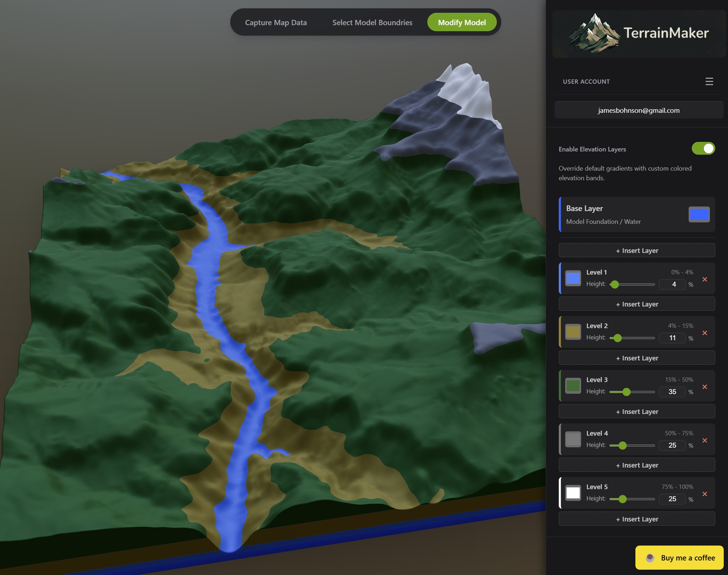Click the Level 1 height field showing 4
The width and height of the screenshot is (728, 575).
[672, 284]
